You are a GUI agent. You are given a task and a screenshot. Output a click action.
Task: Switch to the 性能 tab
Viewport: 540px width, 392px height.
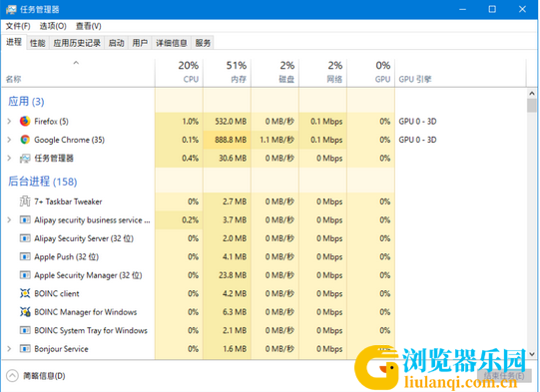(38, 43)
